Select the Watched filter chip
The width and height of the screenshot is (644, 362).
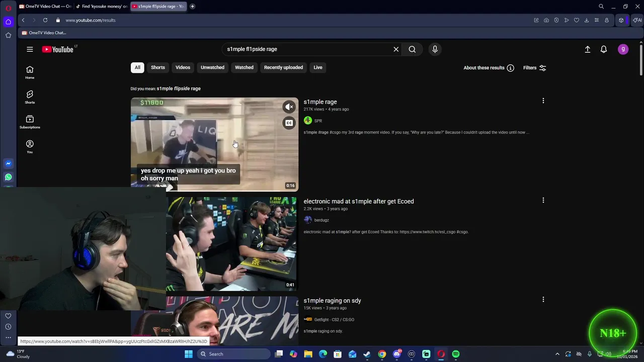coord(244,67)
